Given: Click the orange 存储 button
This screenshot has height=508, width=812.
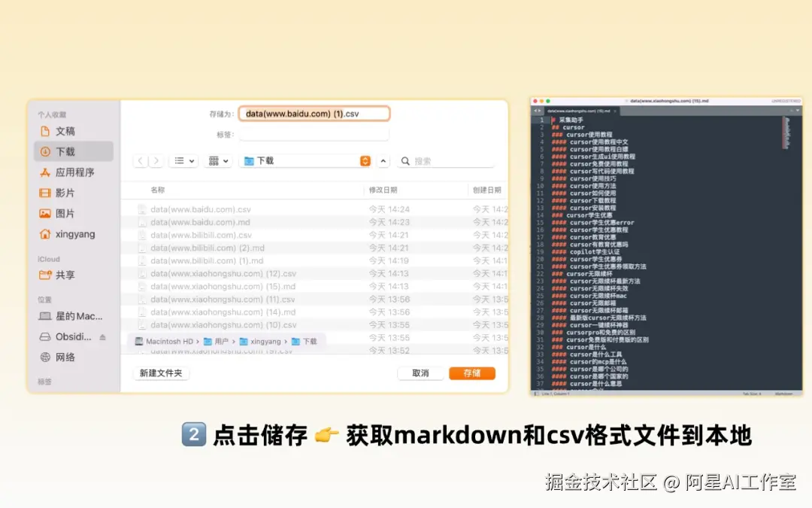Looking at the screenshot, I should point(472,373).
